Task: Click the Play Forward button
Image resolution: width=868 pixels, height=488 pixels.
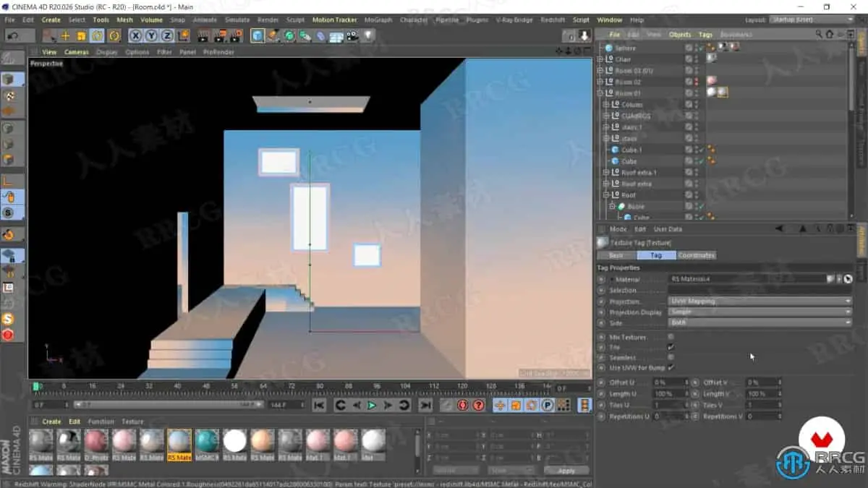Action: point(371,406)
